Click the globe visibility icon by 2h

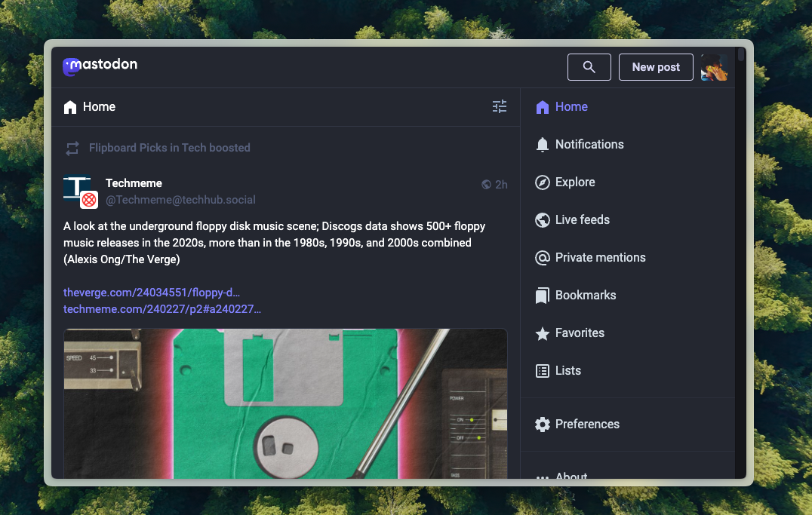[x=486, y=185]
